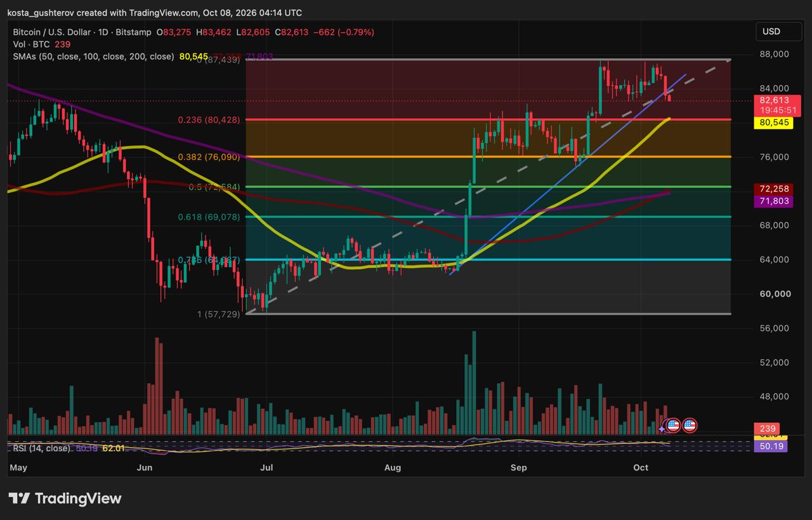
Task: Click the 64,000 price scale value
Action: pos(774,260)
